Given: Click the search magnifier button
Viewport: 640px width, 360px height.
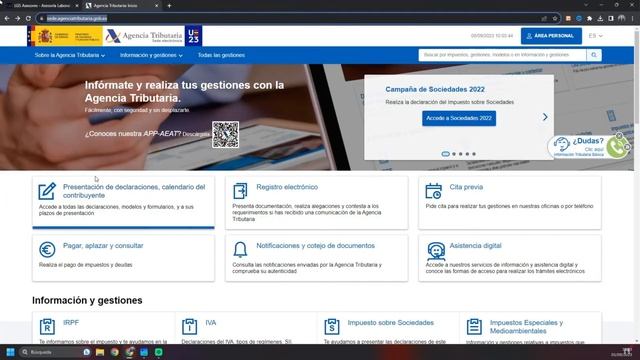Looking at the screenshot, I should pyautogui.click(x=594, y=55).
